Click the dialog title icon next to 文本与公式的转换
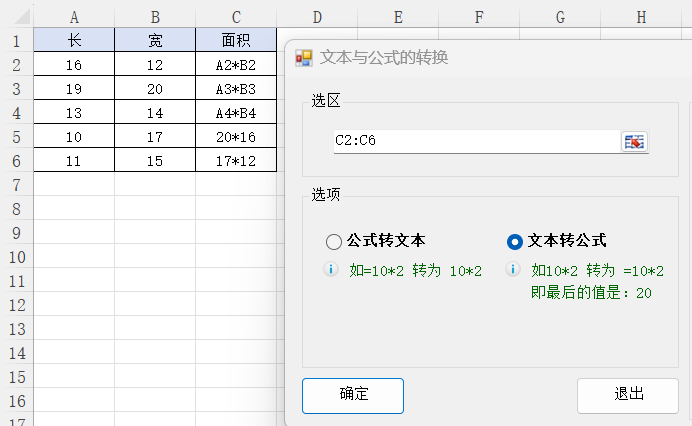This screenshot has height=426, width=692. [304, 58]
